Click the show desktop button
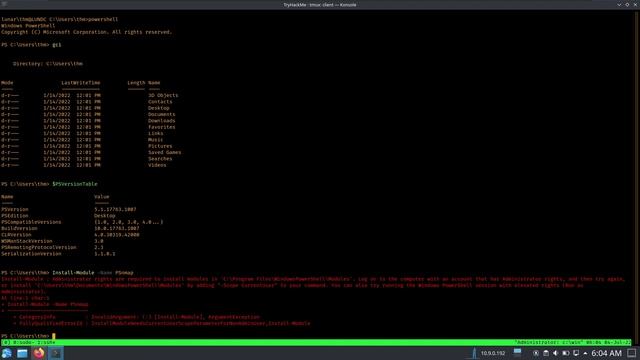Viewport: 640px width, 360px height. [x=631, y=353]
